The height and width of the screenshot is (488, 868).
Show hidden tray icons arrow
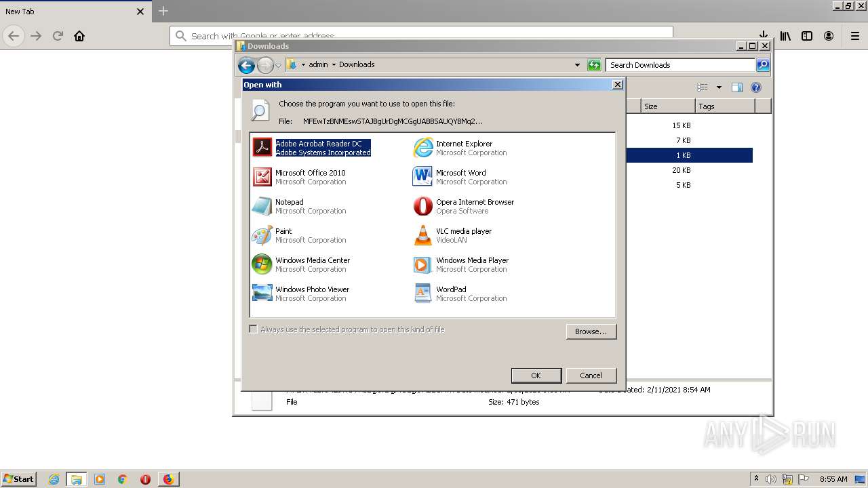(x=756, y=479)
